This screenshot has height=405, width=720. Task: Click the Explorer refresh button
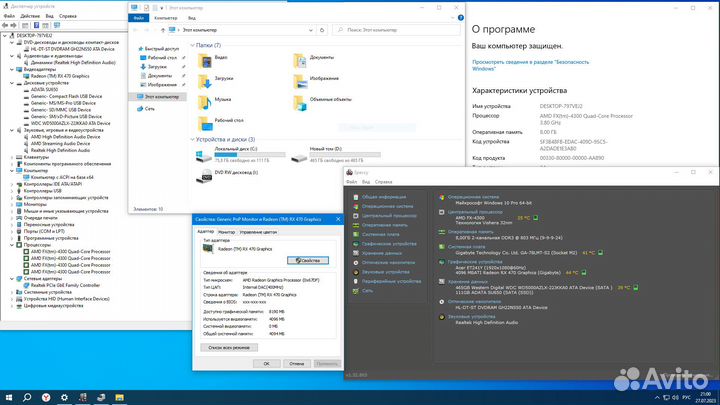(322, 30)
